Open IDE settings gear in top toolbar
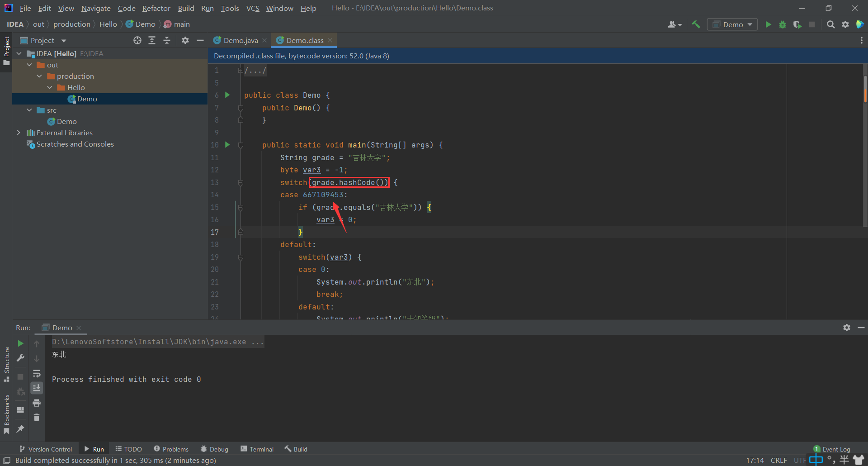Screen dimensions: 868x466 (845, 24)
